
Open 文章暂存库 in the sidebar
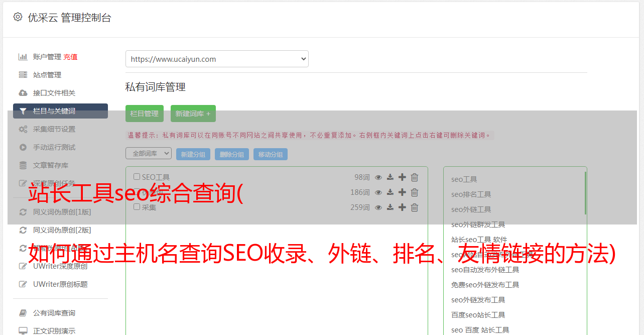pos(51,165)
